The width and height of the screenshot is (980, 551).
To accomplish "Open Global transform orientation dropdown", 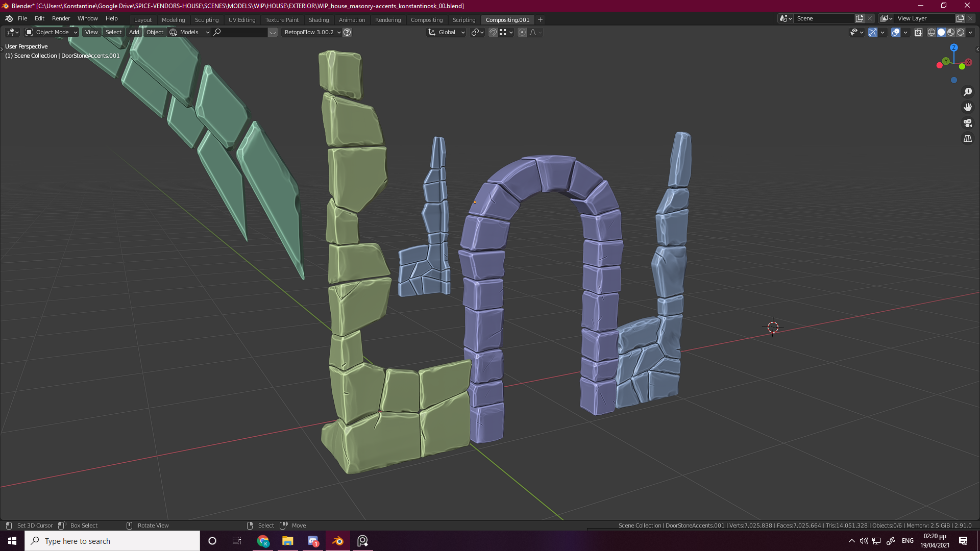I will click(x=447, y=32).
